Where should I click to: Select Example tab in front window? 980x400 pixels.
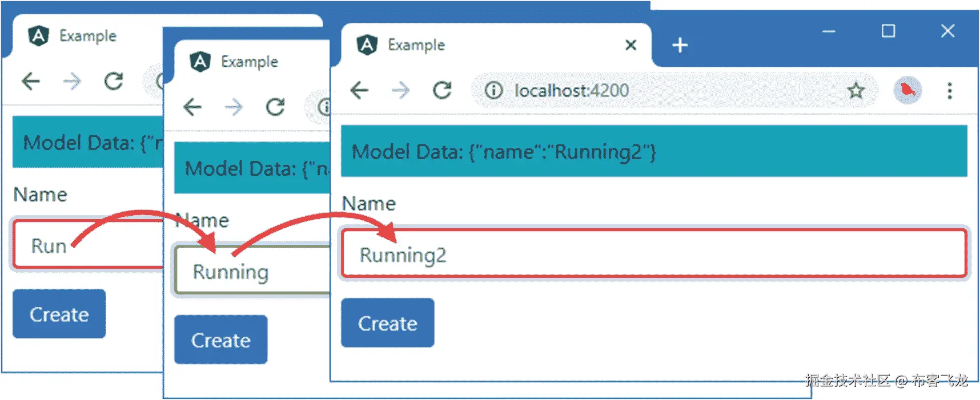496,45
